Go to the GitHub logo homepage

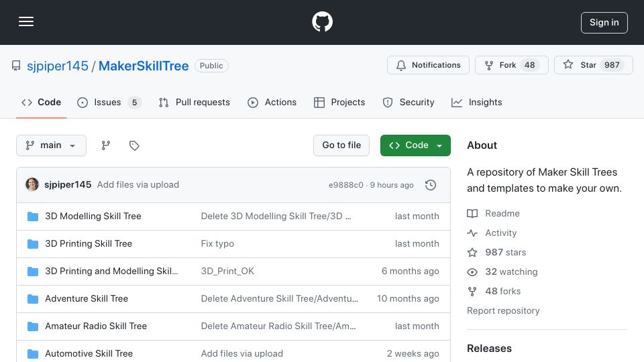pyautogui.click(x=322, y=21)
